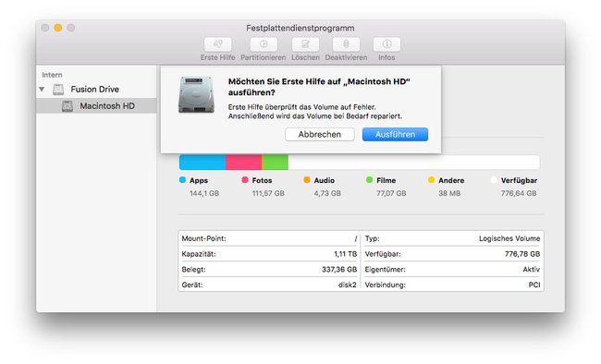The height and width of the screenshot is (364, 601).
Task: Collapse the Fusion Drive disclosure triangle
Action: tap(42, 90)
